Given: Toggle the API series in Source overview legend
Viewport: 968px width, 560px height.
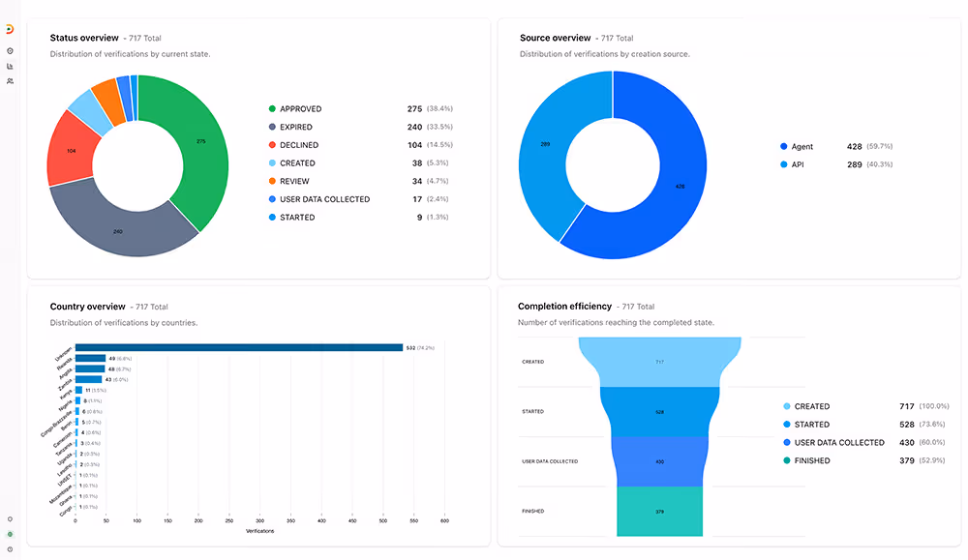Looking at the screenshot, I should pyautogui.click(x=798, y=164).
